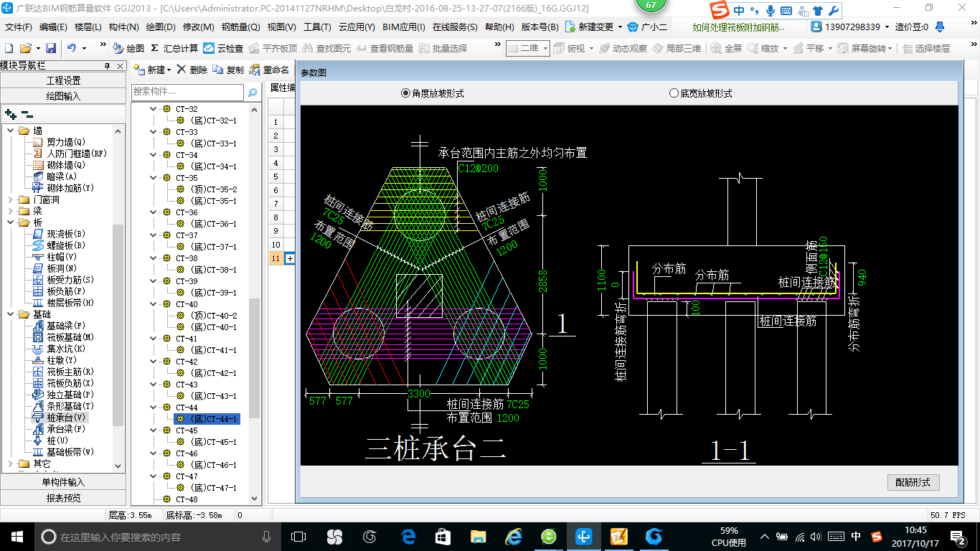The height and width of the screenshot is (551, 980).
Task: Click 删除 delete component button
Action: (192, 70)
